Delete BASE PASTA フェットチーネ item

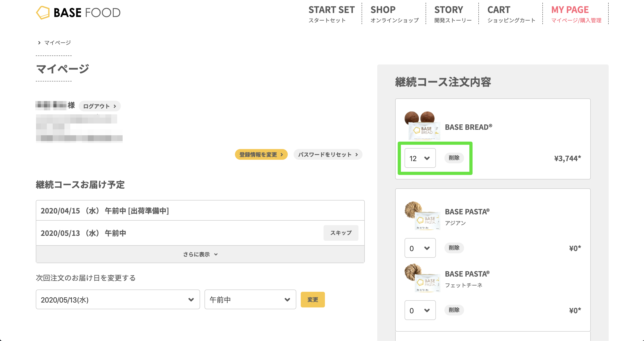pyautogui.click(x=454, y=310)
